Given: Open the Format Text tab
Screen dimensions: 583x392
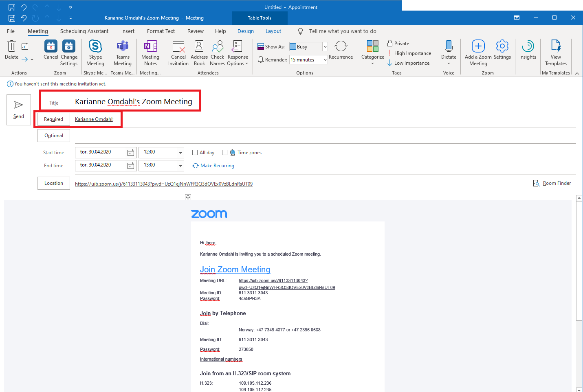Looking at the screenshot, I should (x=161, y=31).
